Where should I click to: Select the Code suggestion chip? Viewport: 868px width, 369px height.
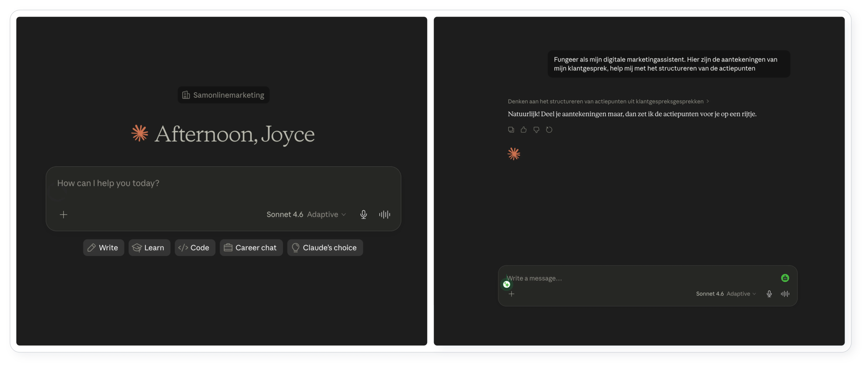pos(195,248)
